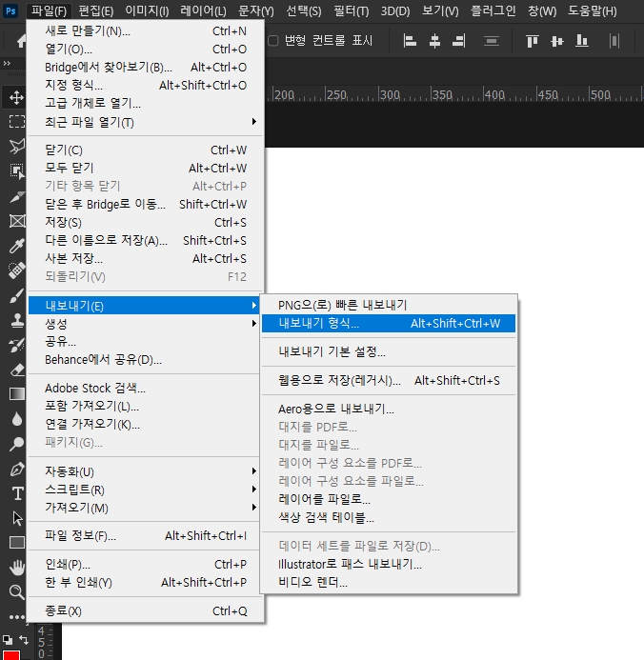Choose 종료(X) to quit

pos(145,610)
